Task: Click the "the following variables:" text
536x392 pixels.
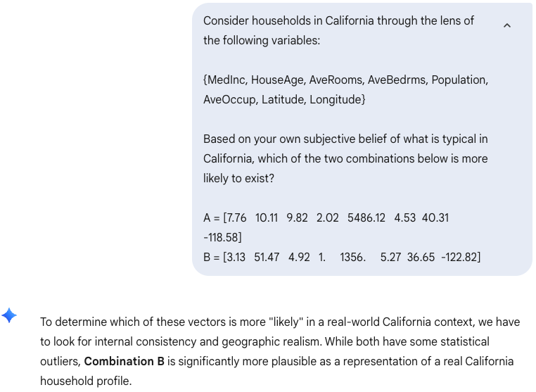Action: pyautogui.click(x=262, y=40)
